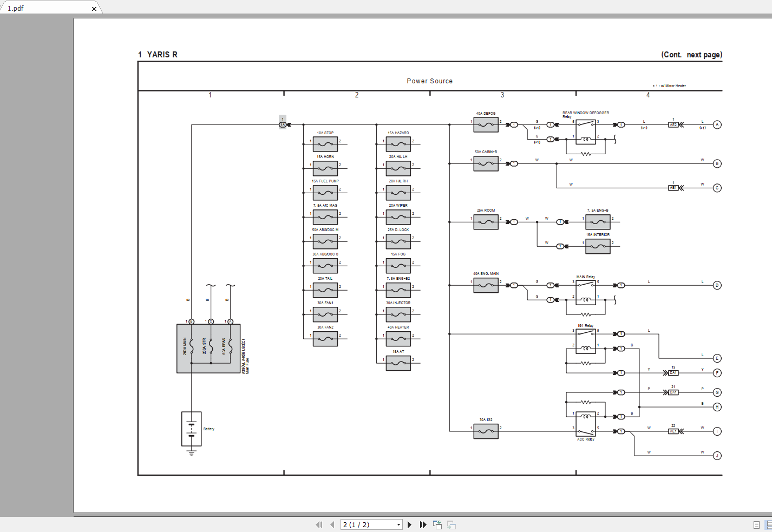Click the '20A H/L LH' fuse label

pyautogui.click(x=398, y=156)
